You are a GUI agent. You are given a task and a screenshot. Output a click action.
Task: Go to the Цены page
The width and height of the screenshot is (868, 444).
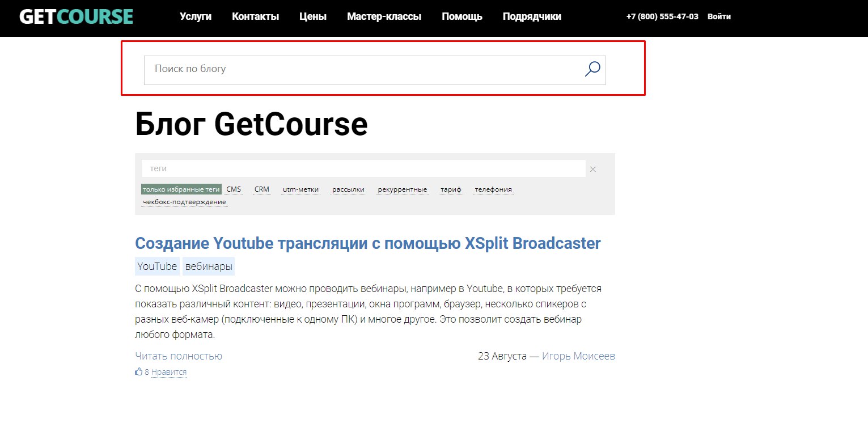(x=313, y=16)
